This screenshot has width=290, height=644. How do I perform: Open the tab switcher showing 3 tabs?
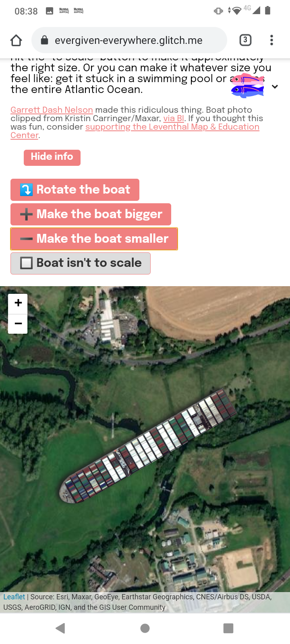(x=245, y=40)
